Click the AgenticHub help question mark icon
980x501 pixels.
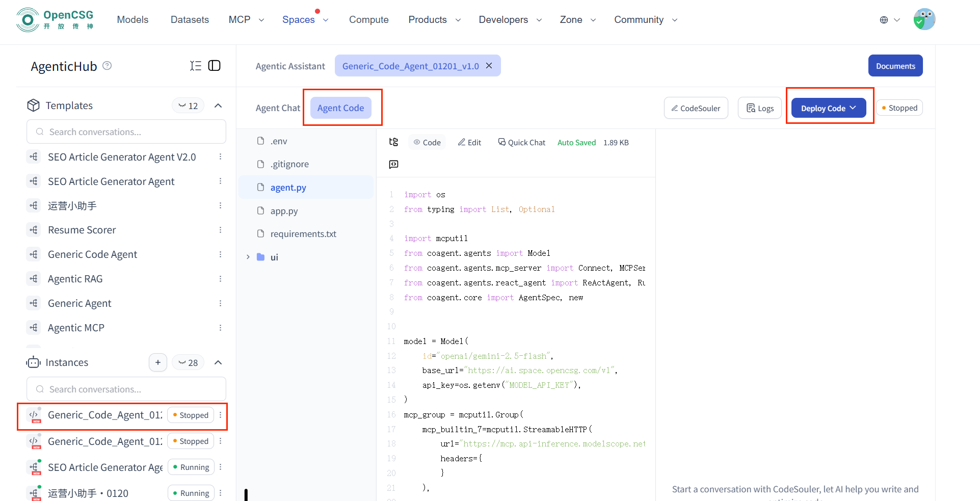click(107, 66)
